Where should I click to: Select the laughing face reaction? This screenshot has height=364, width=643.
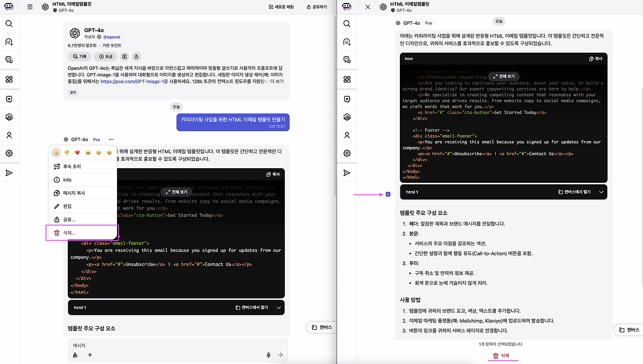pyautogui.click(x=88, y=152)
